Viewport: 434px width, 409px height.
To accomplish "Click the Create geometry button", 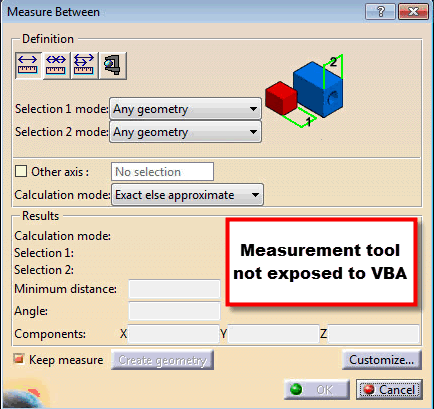I will [x=162, y=360].
